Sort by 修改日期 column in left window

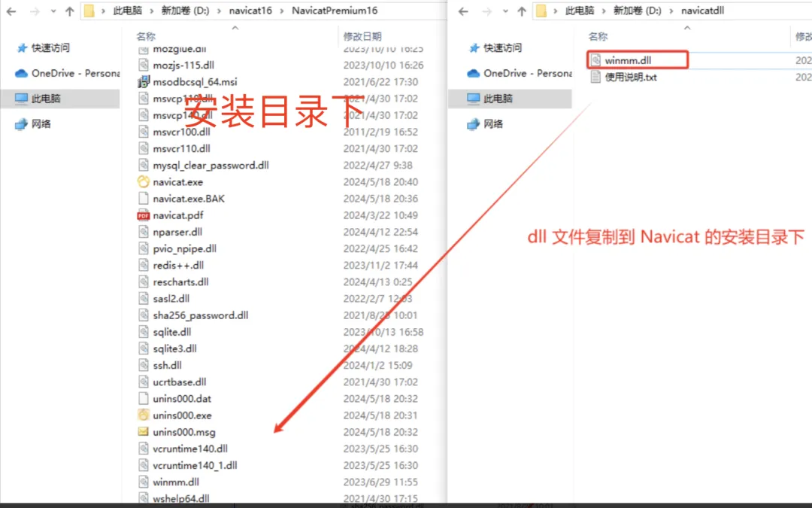(x=362, y=36)
